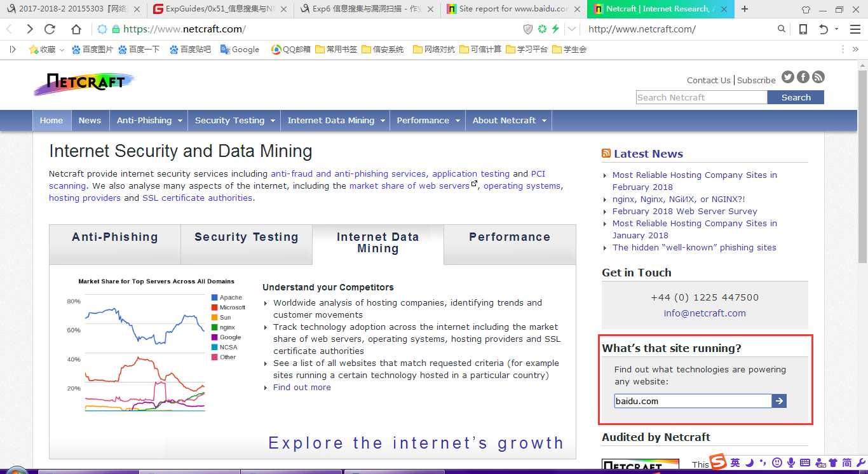The height and width of the screenshot is (474, 868).
Task: Switch to the Anti-Phishing content tab
Action: click(x=115, y=244)
